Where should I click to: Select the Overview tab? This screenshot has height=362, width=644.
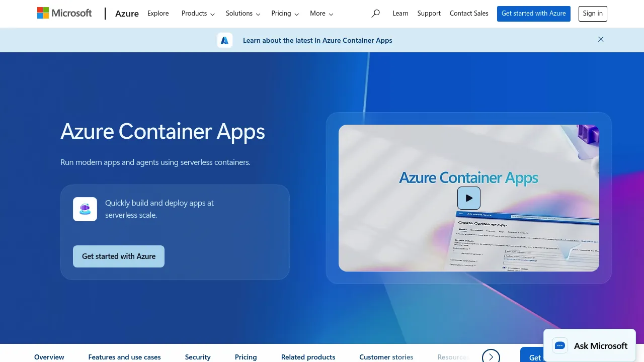click(49, 357)
